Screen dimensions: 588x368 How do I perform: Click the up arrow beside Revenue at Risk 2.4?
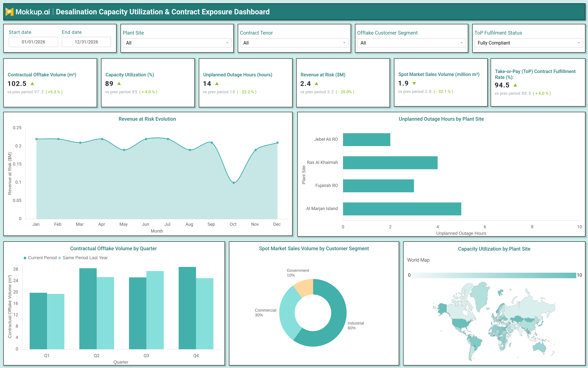click(316, 84)
